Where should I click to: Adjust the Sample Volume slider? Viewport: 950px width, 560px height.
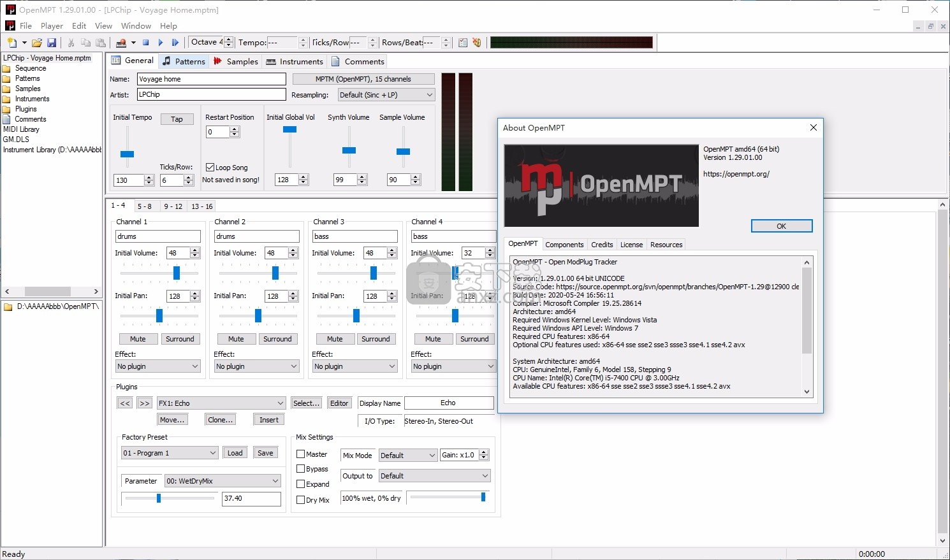pos(403,152)
